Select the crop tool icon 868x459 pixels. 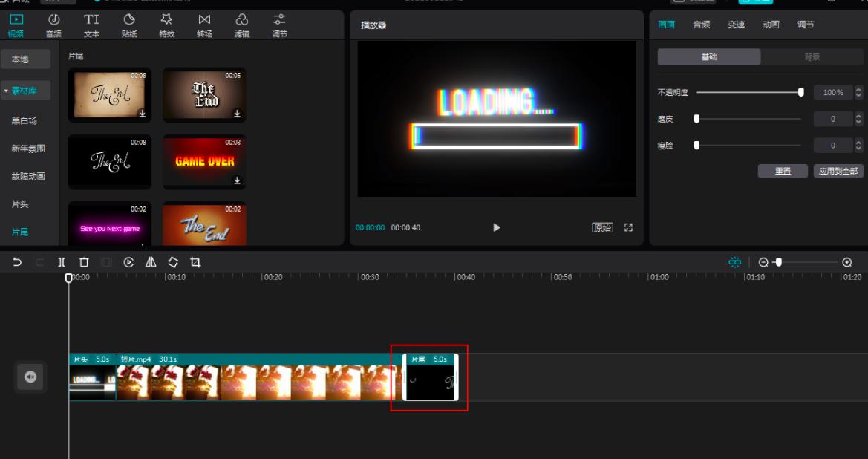click(x=195, y=262)
